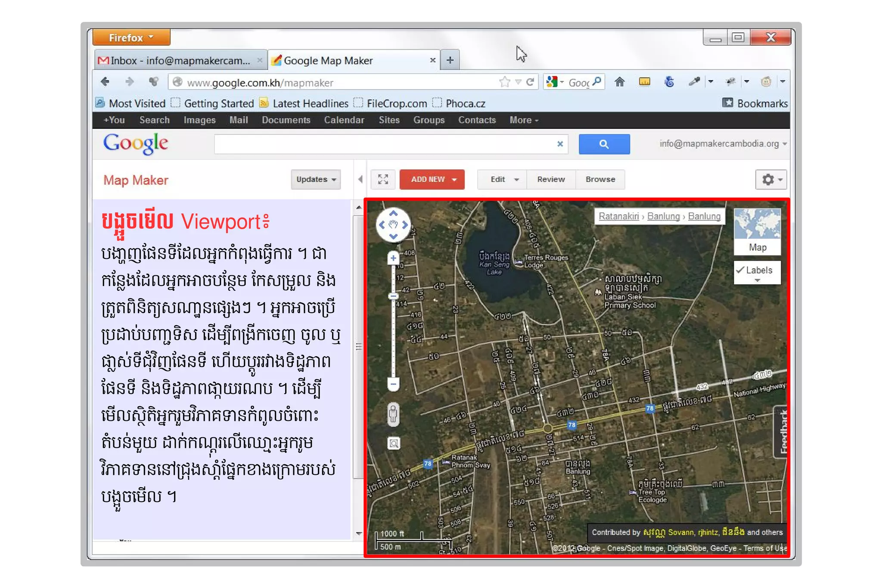
Task: Open the search engine selector dropdown
Action: coord(555,81)
